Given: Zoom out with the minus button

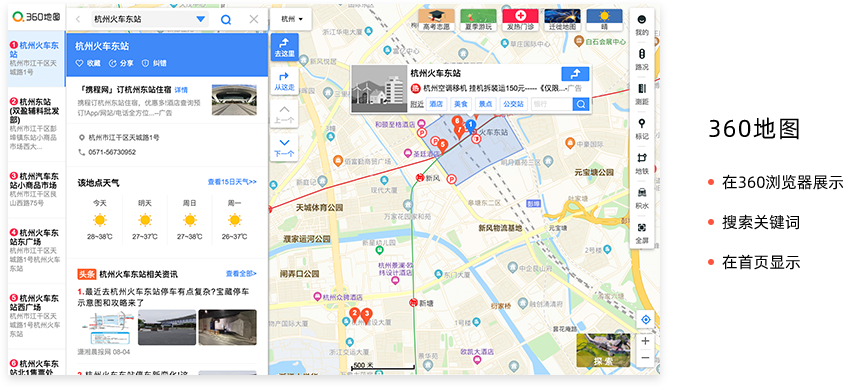Looking at the screenshot, I should pos(645,358).
